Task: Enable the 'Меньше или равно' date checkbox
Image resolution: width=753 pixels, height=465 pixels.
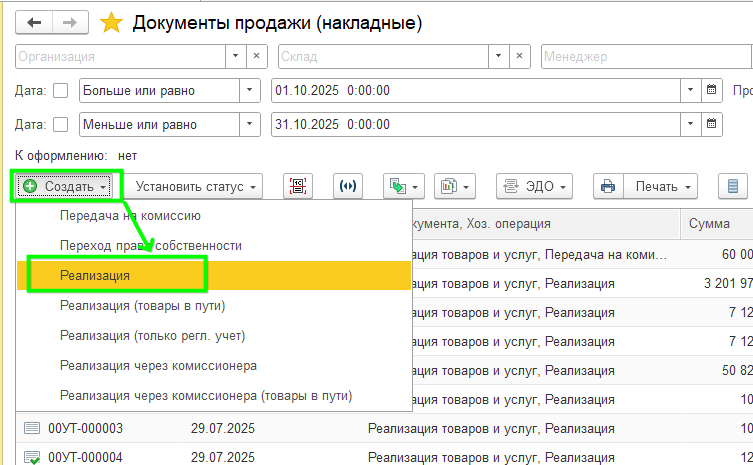Action: 60,125
